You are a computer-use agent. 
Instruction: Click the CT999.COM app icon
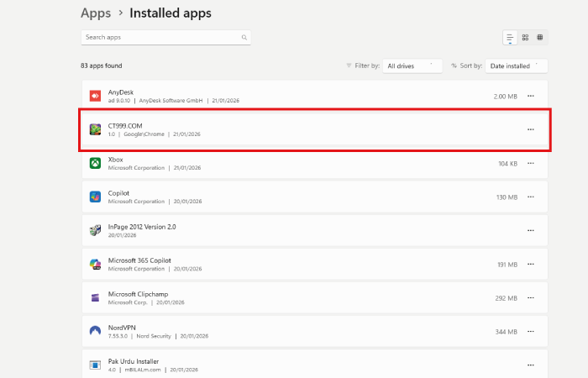tap(95, 129)
